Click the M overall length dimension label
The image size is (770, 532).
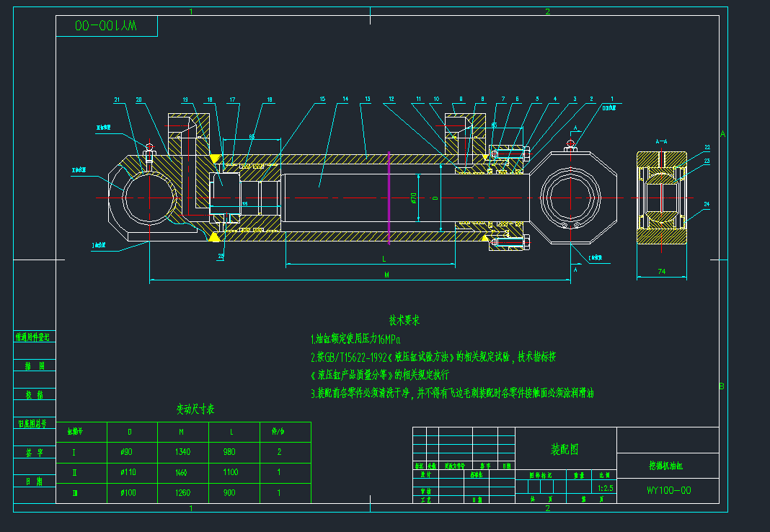[387, 275]
